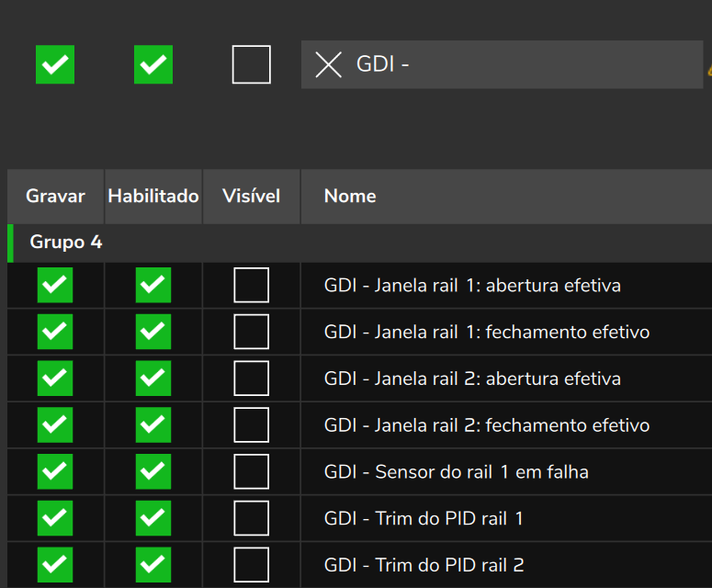Select row name GDI - Sensor do rail 1 em falha
The width and height of the screenshot is (712, 588).
[x=457, y=472]
